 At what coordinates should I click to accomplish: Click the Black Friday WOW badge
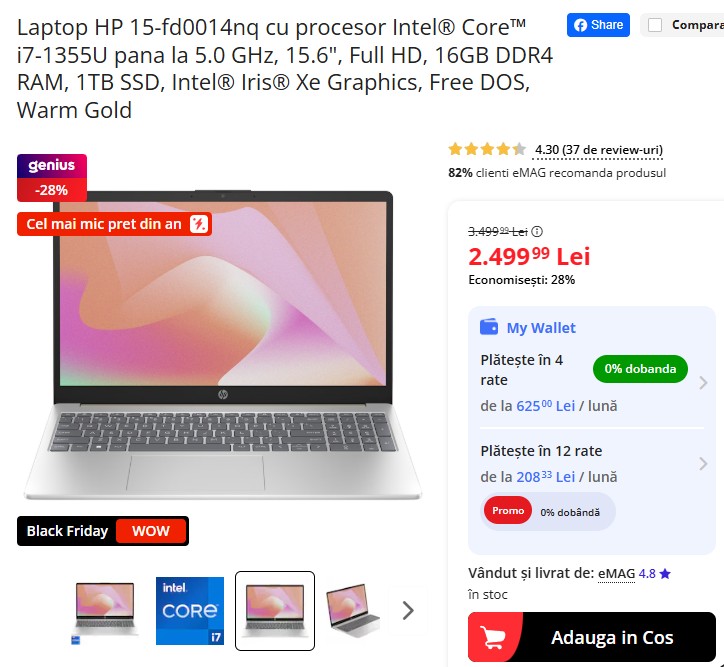103,531
